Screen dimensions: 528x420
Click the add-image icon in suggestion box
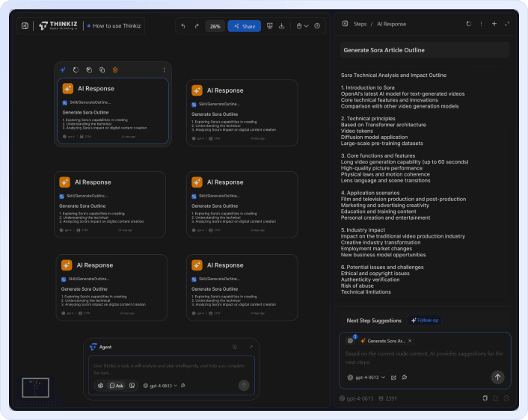(393, 377)
